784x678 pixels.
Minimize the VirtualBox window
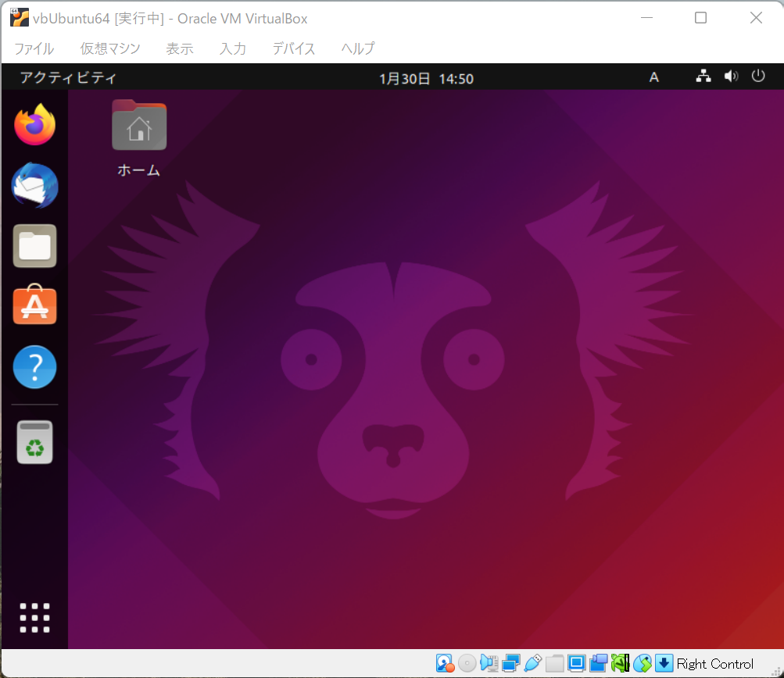pos(647,18)
